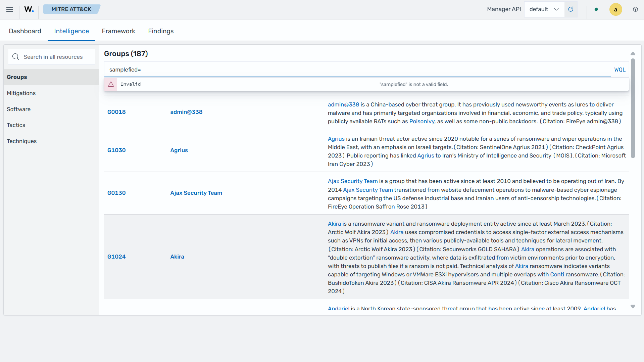This screenshot has height=362, width=644.
Task: Click the vertical scrollbar thumb
Action: click(633, 108)
